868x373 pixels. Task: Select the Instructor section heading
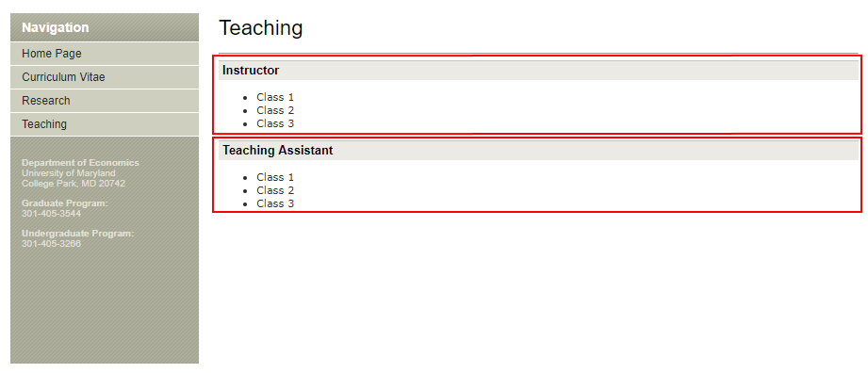click(x=251, y=71)
